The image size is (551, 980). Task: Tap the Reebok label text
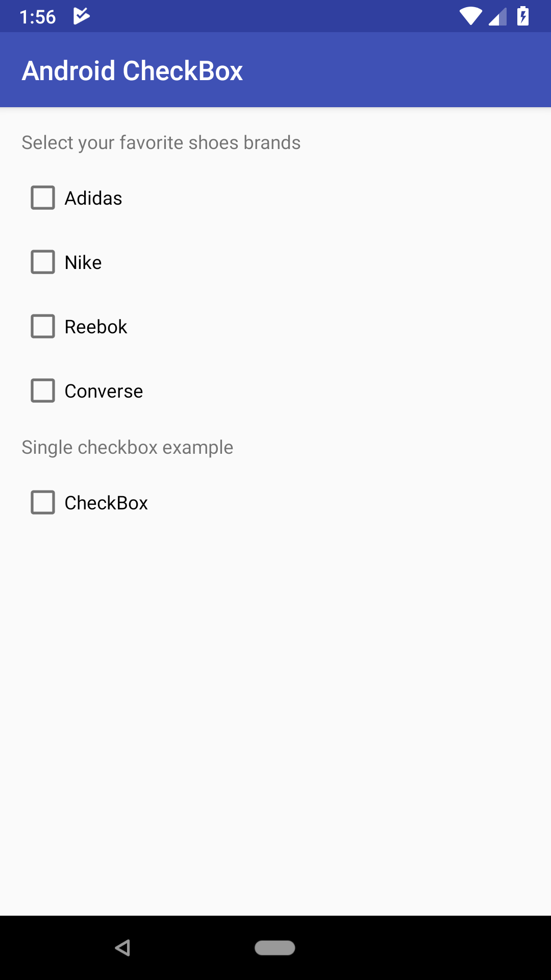click(96, 327)
